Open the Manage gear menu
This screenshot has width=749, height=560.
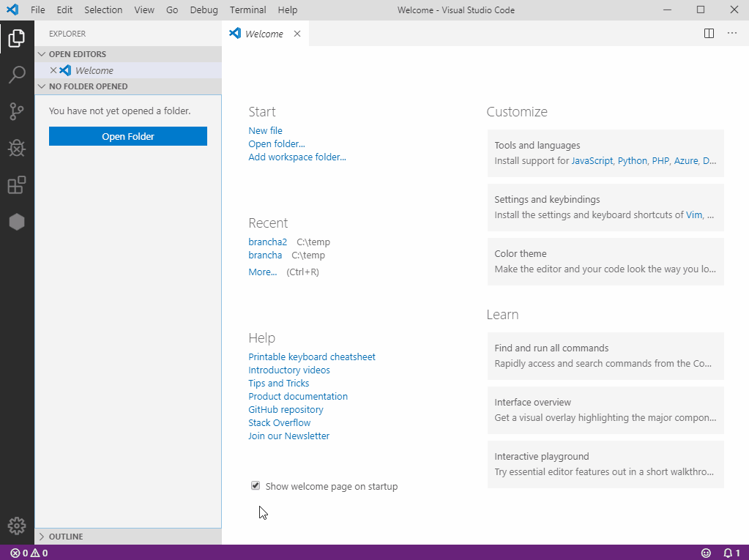17,526
